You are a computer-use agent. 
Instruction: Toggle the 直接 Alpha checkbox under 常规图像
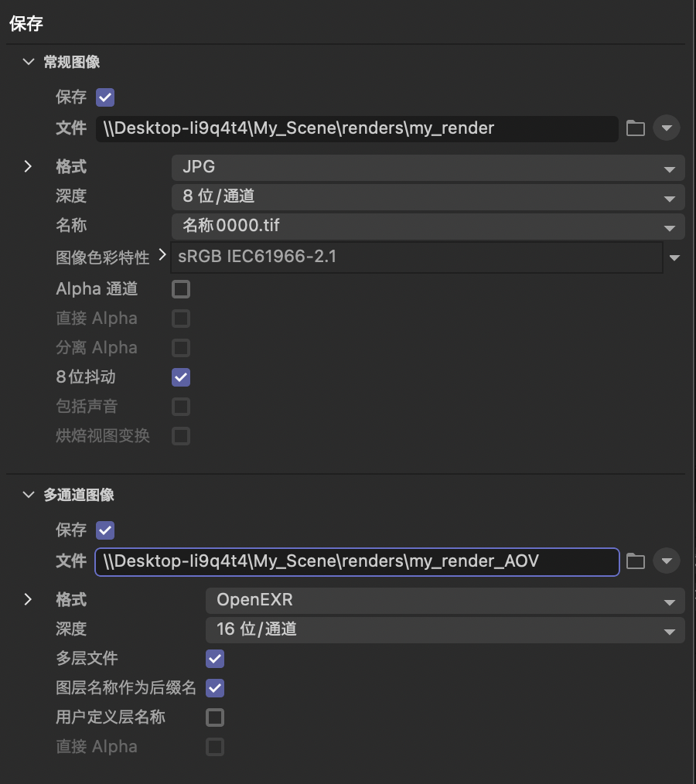tap(181, 319)
